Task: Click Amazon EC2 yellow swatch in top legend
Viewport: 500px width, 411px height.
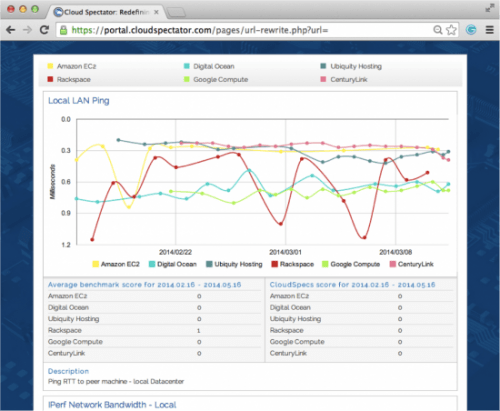Action: [x=50, y=66]
